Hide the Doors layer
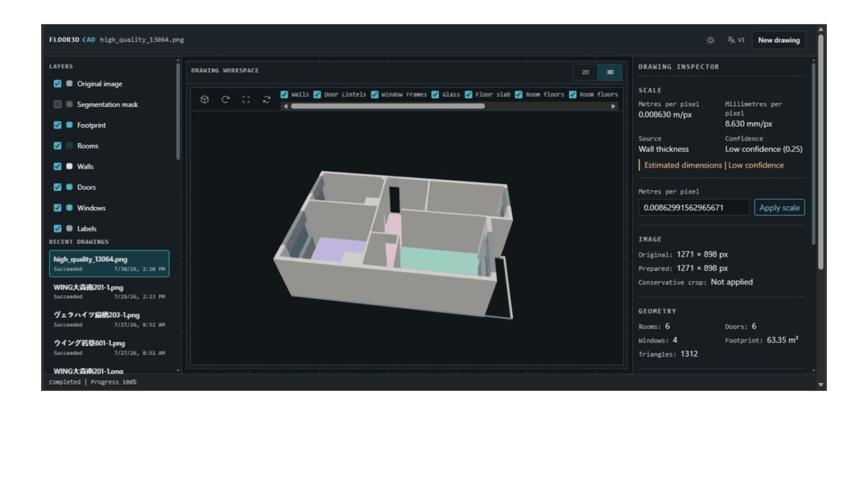868x488 pixels. click(x=57, y=187)
